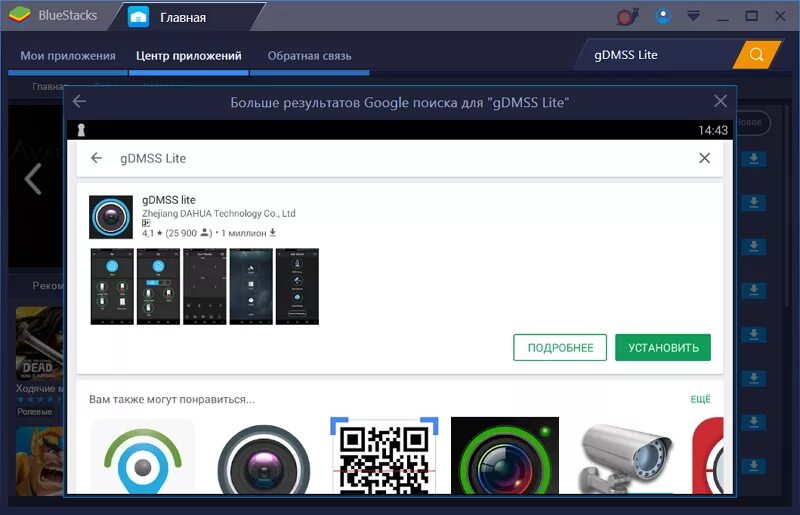Switch to the Мои приложения tab
The width and height of the screenshot is (800, 515).
68,56
